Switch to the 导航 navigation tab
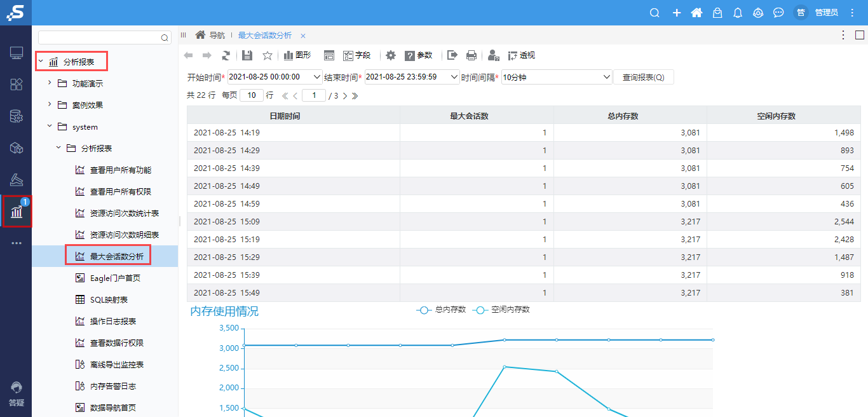The image size is (868, 417). 210,36
